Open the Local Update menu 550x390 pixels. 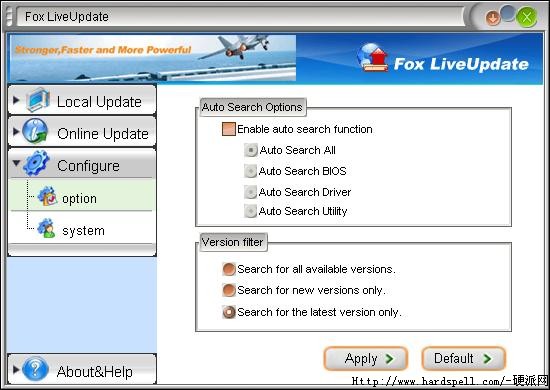pyautogui.click(x=82, y=100)
